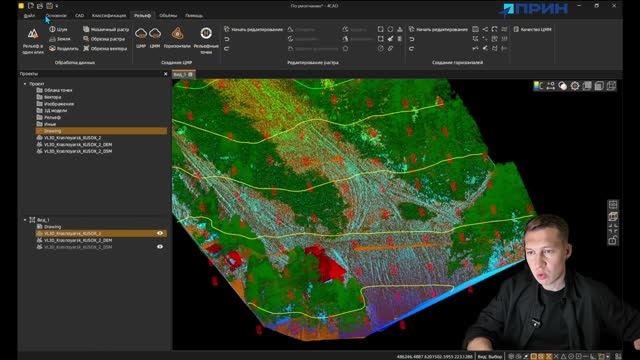Viewport: 640px width, 360px height.
Task: Open the color-by-elevation display icon in the viewport
Action: 538,86
